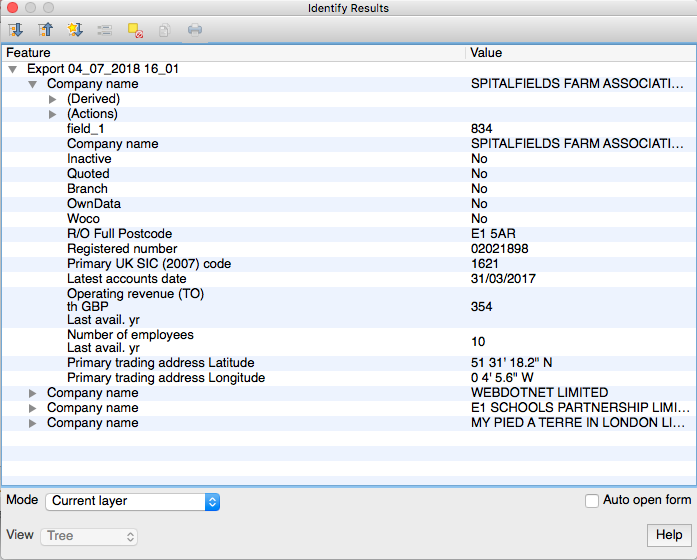Select the R/O Full Postcode row
This screenshot has width=697, height=560.
349,234
